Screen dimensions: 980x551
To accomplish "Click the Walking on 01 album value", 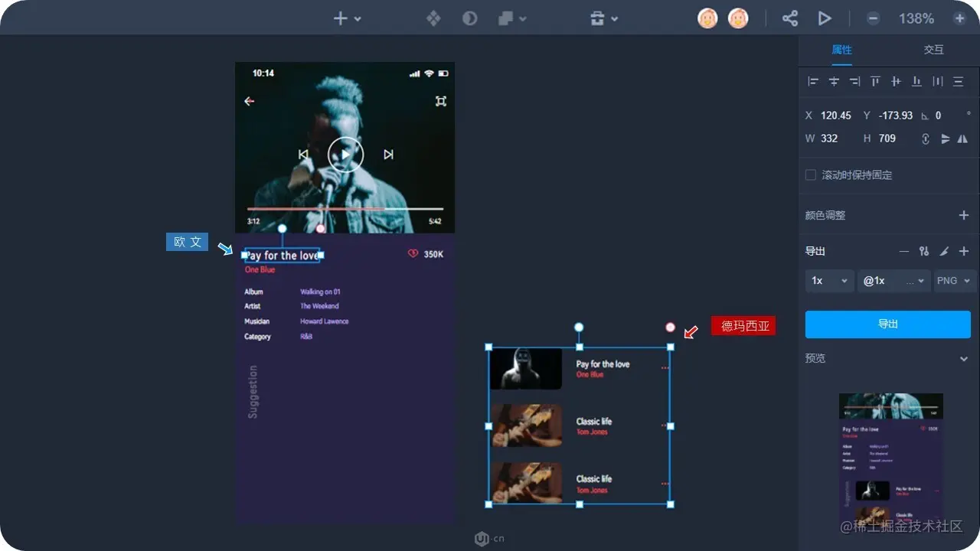I will 320,292.
